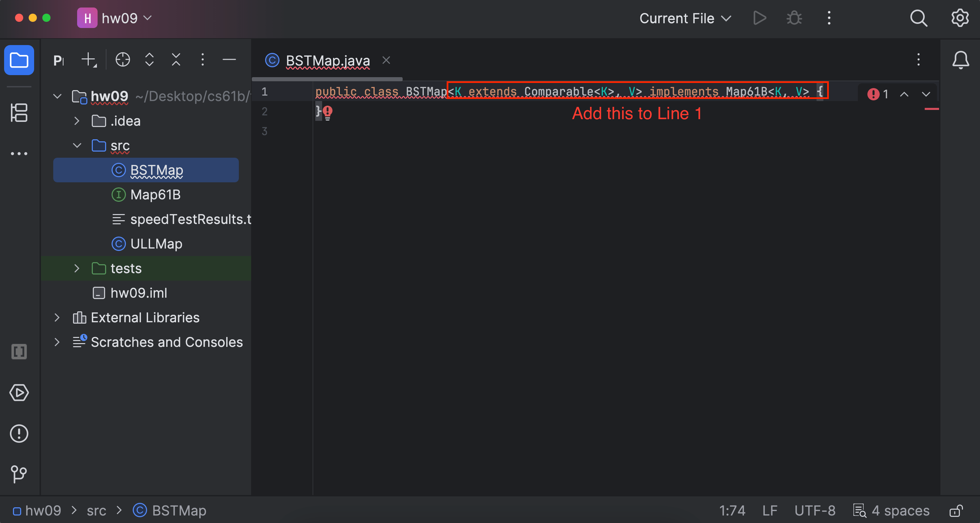Run the current file
This screenshot has height=523, width=980.
[x=759, y=18]
